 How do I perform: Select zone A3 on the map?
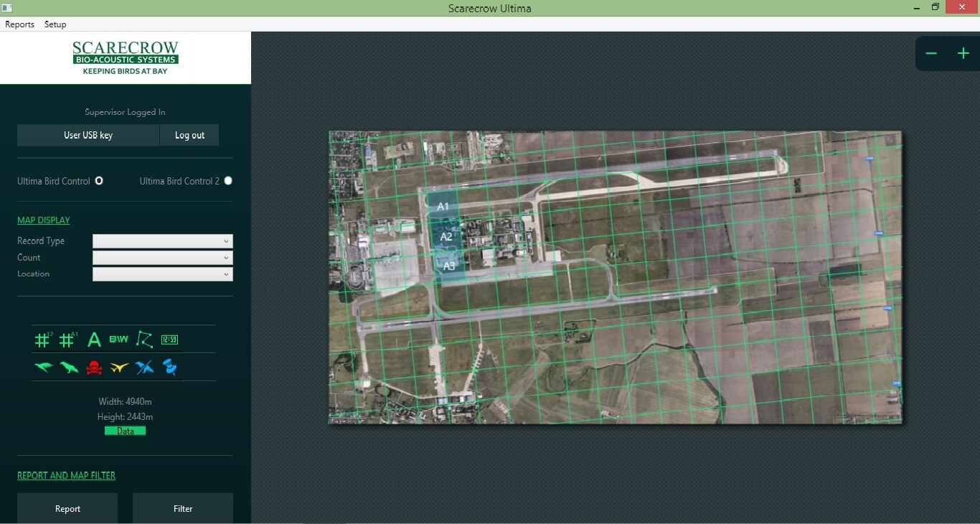(449, 266)
